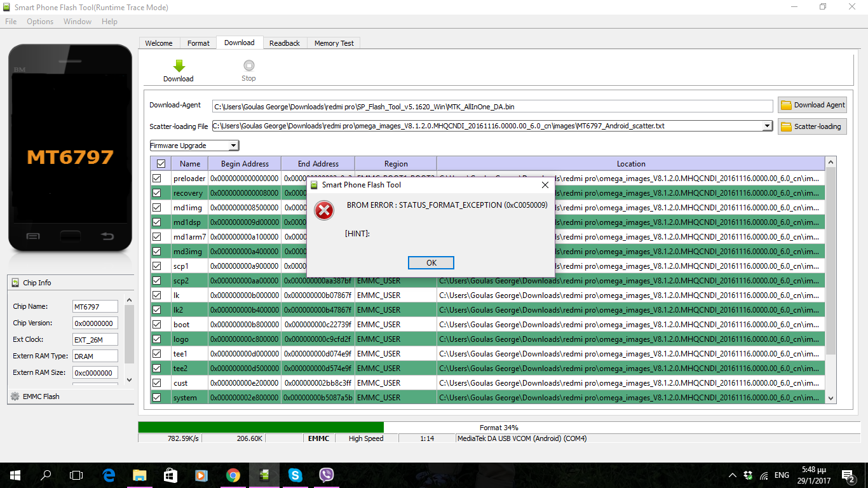Open Viber from the taskbar
868x488 pixels.
(x=327, y=475)
